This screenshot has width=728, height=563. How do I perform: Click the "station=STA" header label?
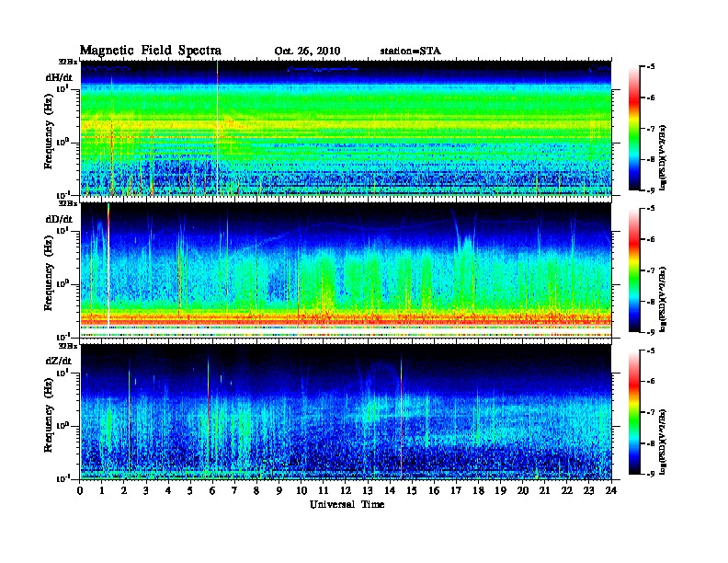411,52
